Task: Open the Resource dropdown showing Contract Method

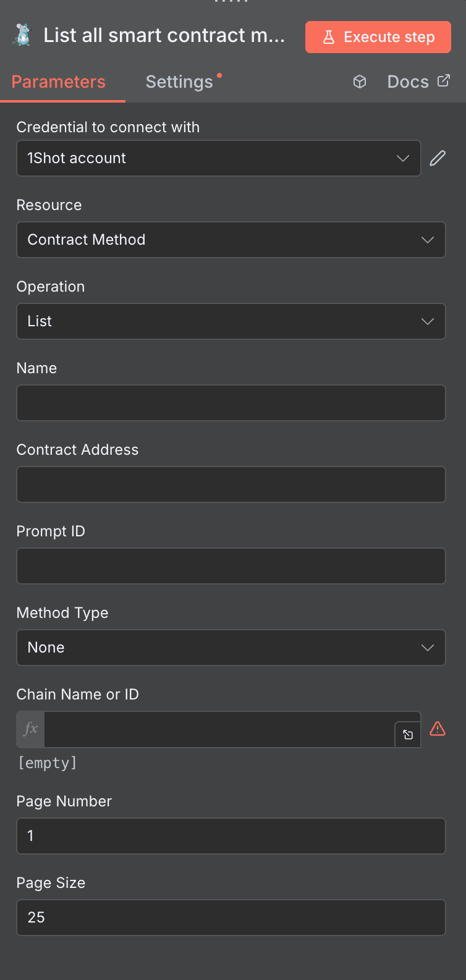Action: coord(231,240)
